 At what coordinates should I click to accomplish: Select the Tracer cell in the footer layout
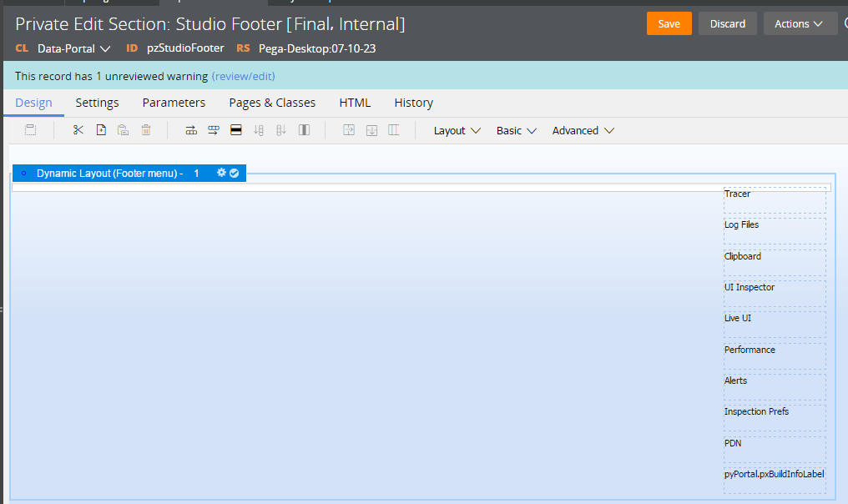click(x=774, y=199)
